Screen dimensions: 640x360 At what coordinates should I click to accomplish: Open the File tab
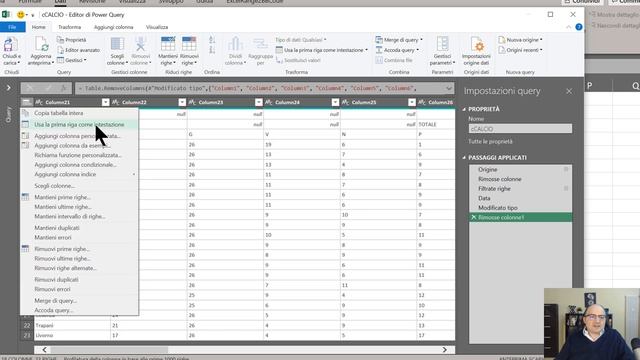[12, 27]
